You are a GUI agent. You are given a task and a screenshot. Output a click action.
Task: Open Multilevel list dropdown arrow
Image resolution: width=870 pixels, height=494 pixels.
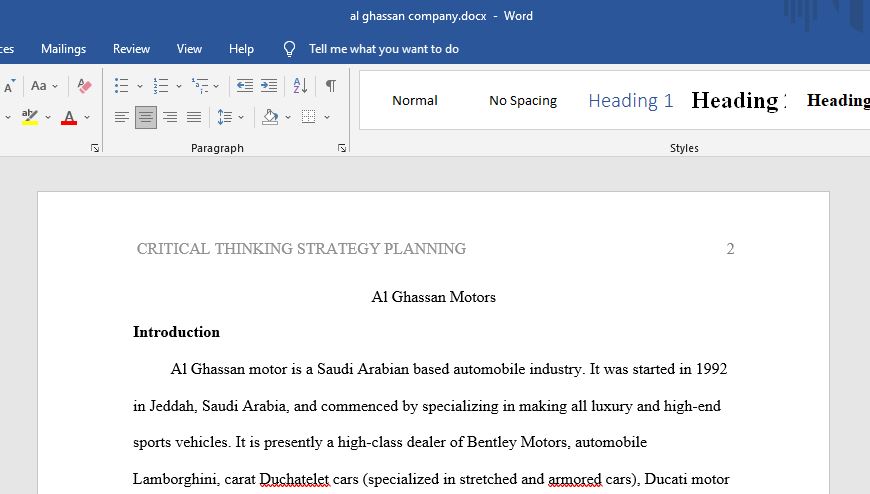[x=216, y=86]
